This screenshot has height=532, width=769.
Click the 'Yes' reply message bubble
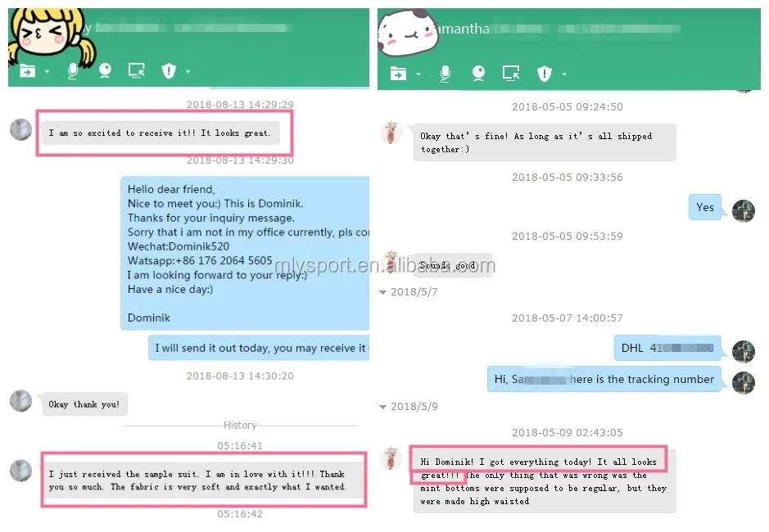[705, 207]
